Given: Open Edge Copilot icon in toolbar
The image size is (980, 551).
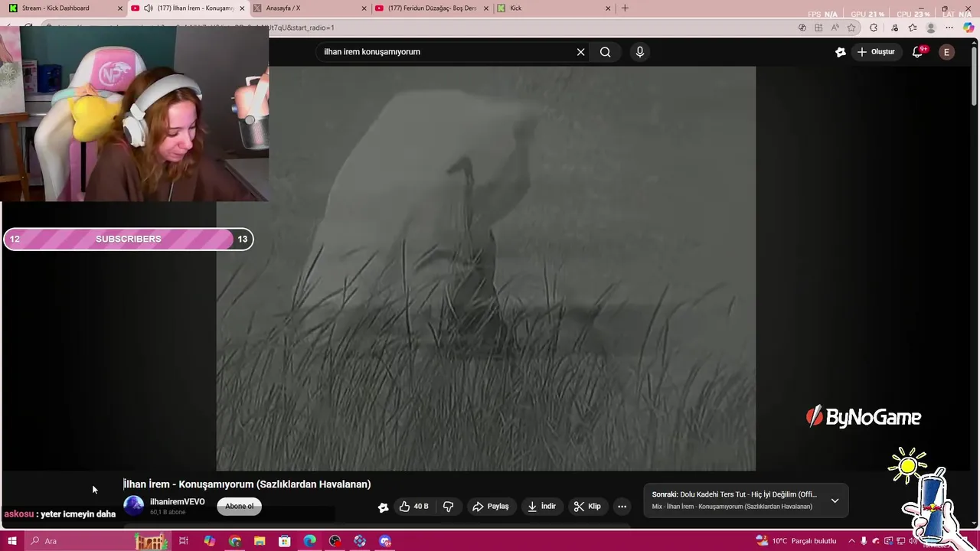Looking at the screenshot, I should [x=969, y=28].
